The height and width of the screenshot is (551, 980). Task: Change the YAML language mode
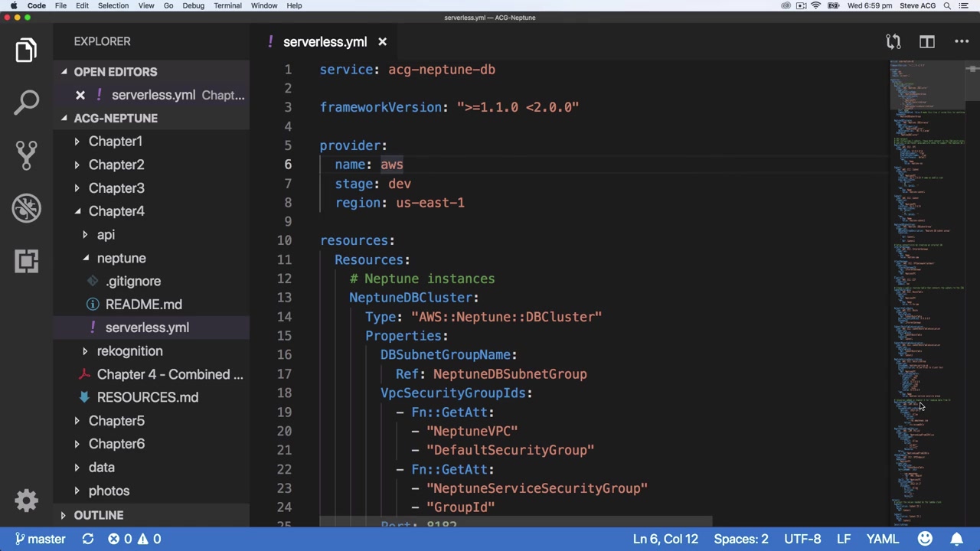point(882,539)
